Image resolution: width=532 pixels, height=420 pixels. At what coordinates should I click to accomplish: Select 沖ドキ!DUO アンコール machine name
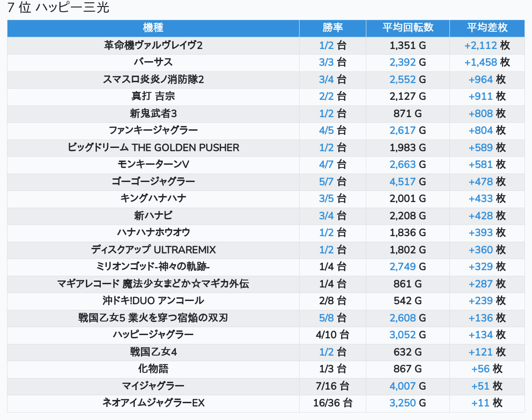[153, 301]
